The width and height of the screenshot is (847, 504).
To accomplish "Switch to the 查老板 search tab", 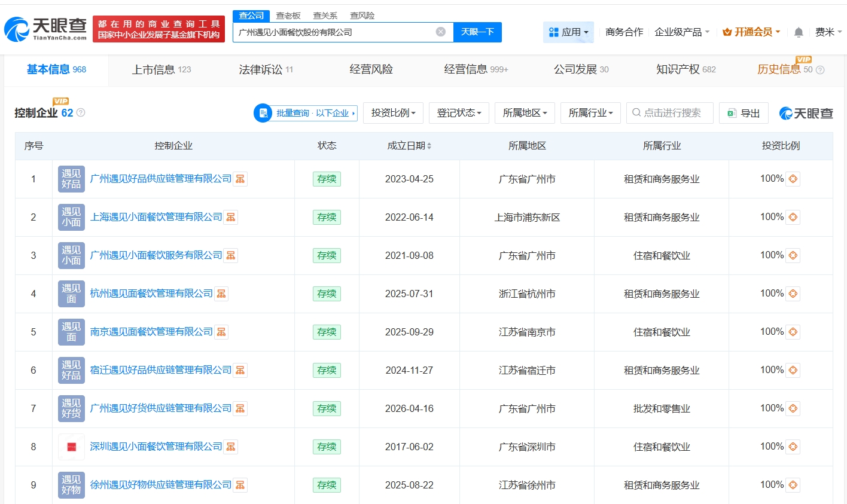I will tap(288, 16).
